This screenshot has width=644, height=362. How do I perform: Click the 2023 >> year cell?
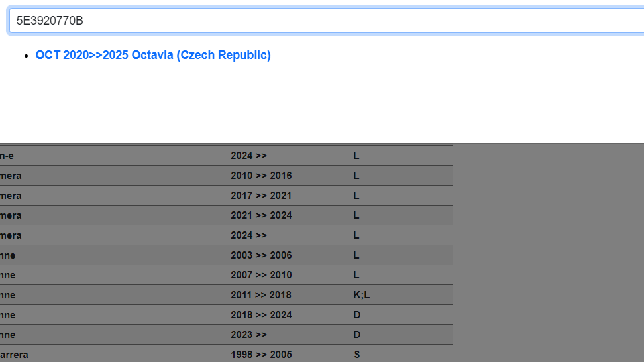248,335
